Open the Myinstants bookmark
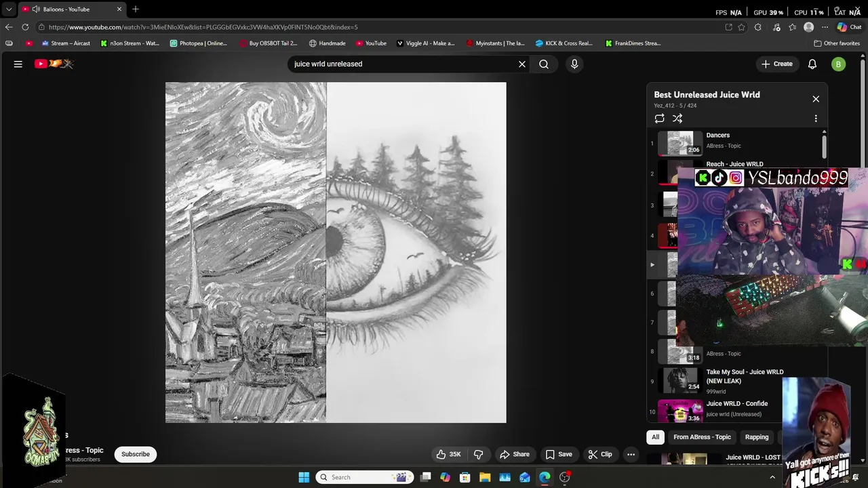The image size is (868, 488). (x=496, y=43)
